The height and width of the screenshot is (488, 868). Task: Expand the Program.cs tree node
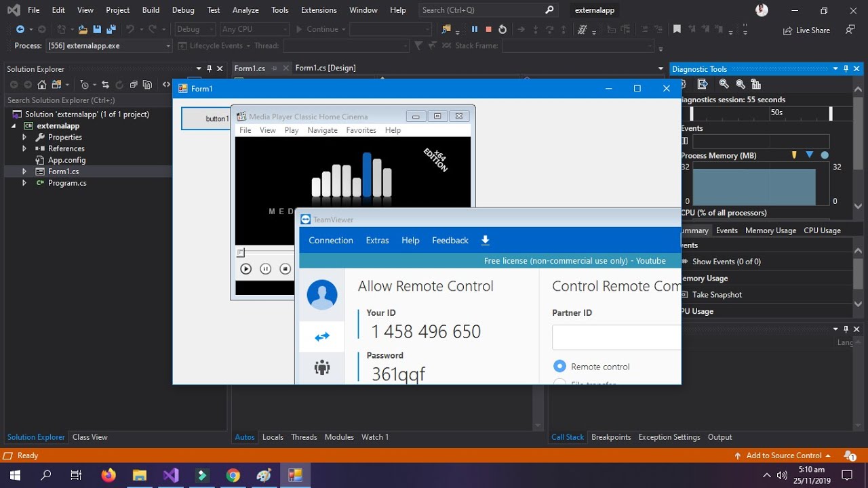pos(24,183)
